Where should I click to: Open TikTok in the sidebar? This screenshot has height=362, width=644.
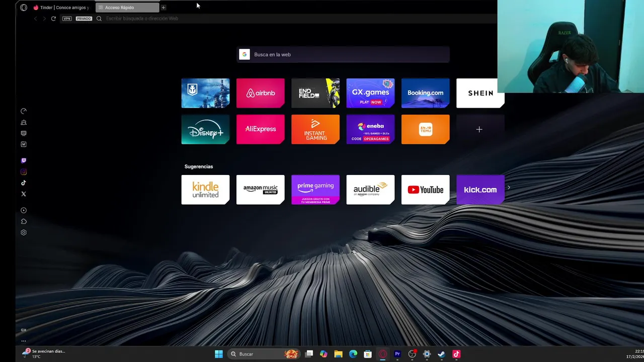[x=24, y=183]
